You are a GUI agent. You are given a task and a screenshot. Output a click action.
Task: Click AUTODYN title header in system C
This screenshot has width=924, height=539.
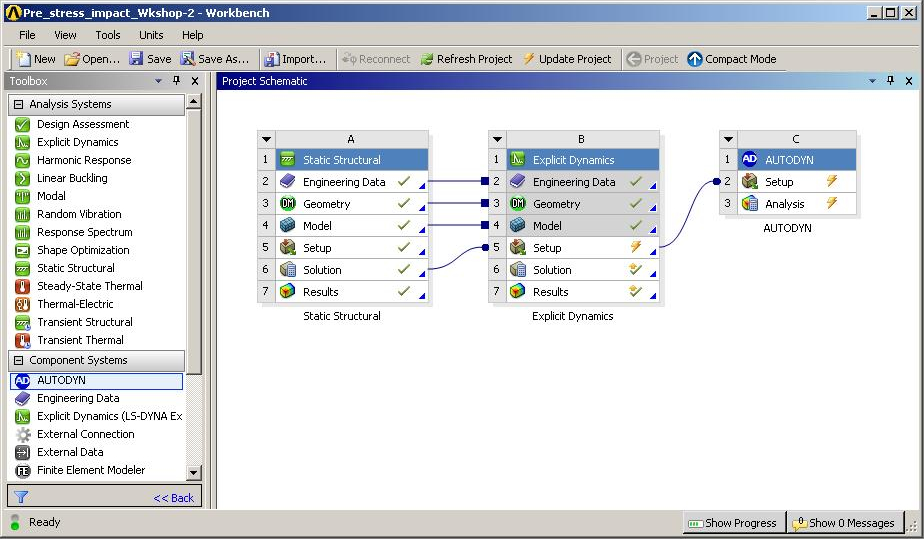tap(797, 160)
